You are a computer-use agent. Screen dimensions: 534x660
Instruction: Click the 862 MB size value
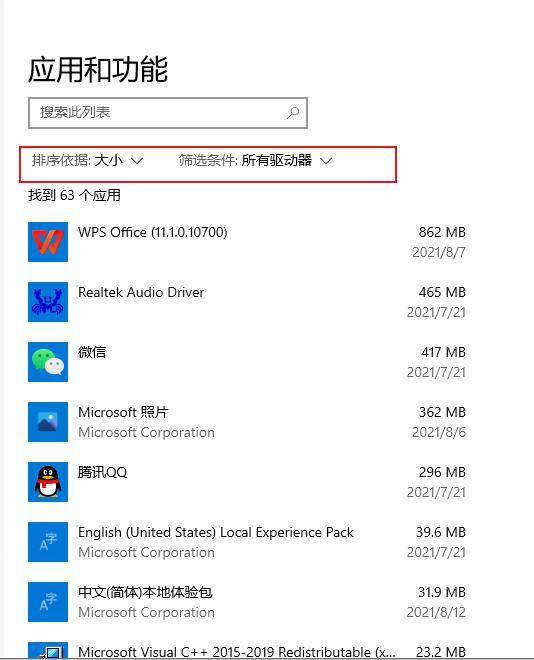coord(442,232)
